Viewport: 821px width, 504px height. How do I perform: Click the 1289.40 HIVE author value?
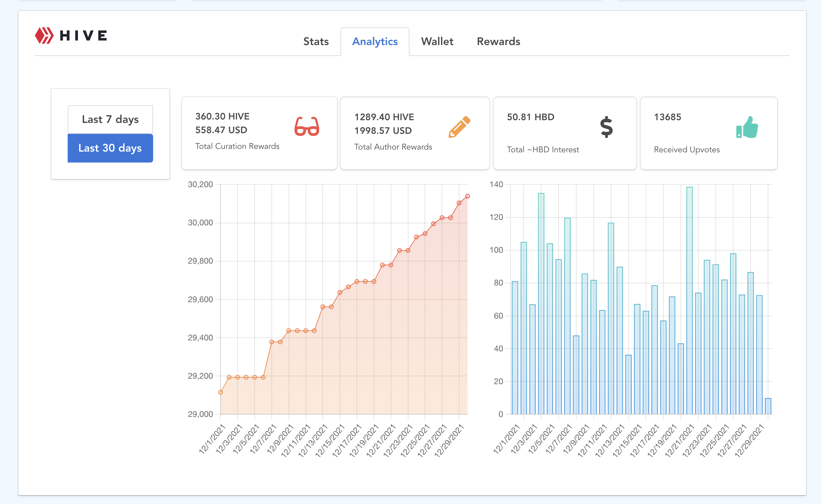tap(384, 117)
